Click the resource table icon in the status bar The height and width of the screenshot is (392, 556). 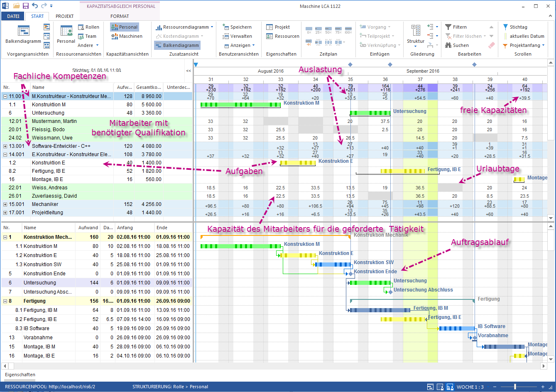[x=440, y=387]
